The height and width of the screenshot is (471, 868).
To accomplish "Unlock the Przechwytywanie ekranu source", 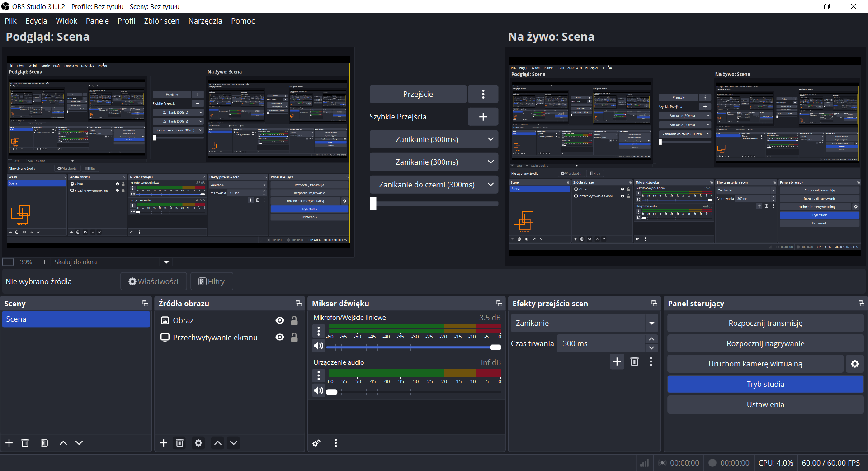I will [294, 338].
